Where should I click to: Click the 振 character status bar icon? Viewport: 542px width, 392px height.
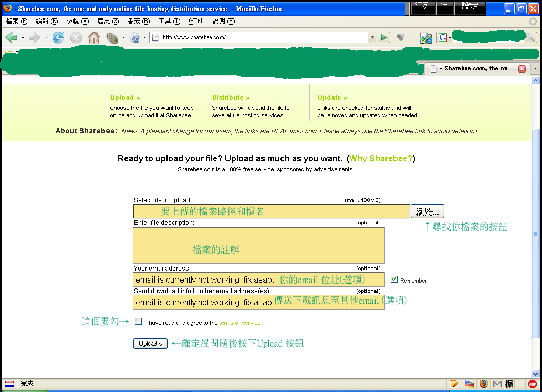pos(509,384)
